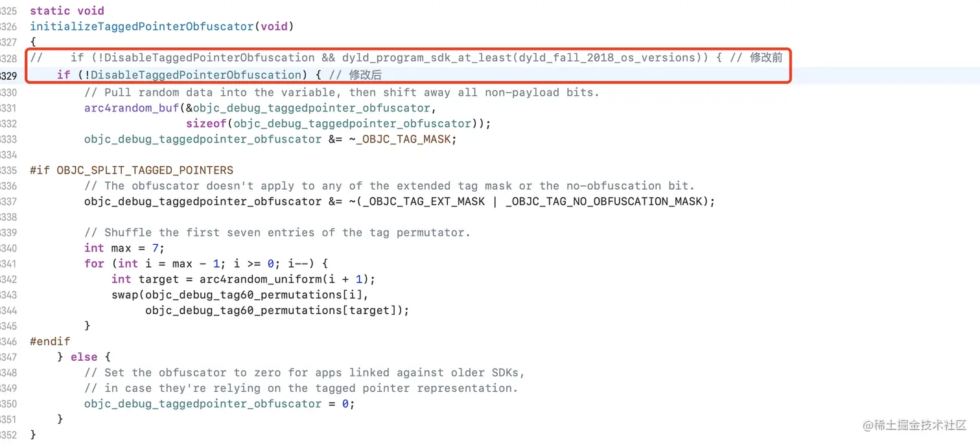Click the #if OBJC_SPLIT_TAGGED_POINTERS directive
Viewport: 980px width, 445px height.
coord(132,170)
